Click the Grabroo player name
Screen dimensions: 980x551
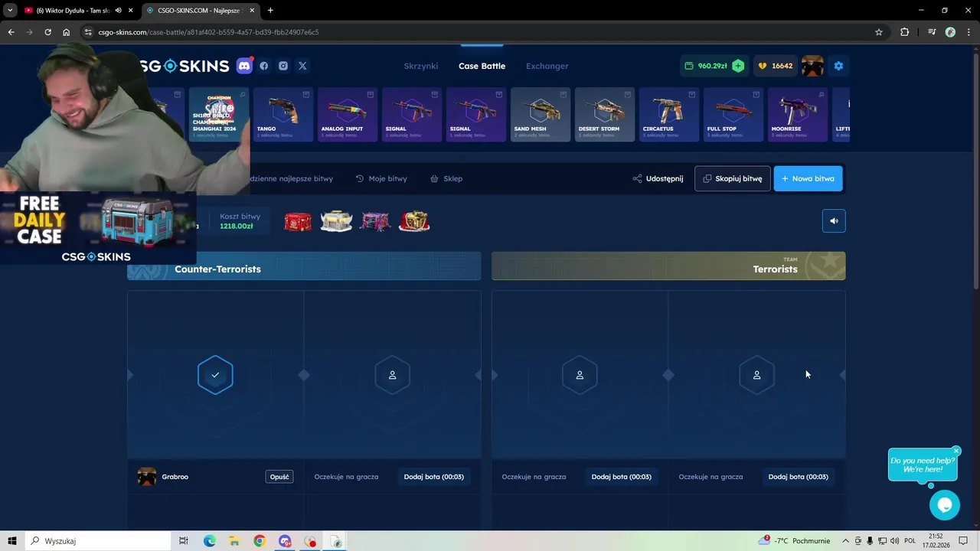[175, 477]
